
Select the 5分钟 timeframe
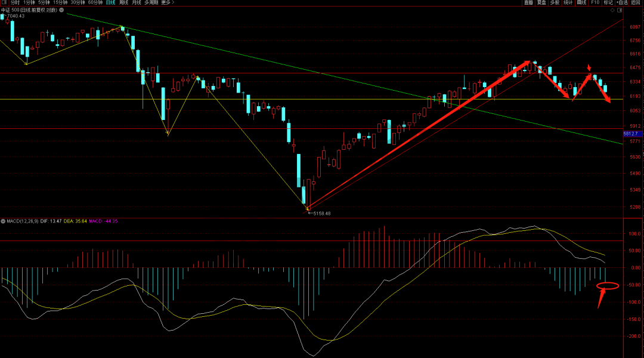[x=44, y=3]
